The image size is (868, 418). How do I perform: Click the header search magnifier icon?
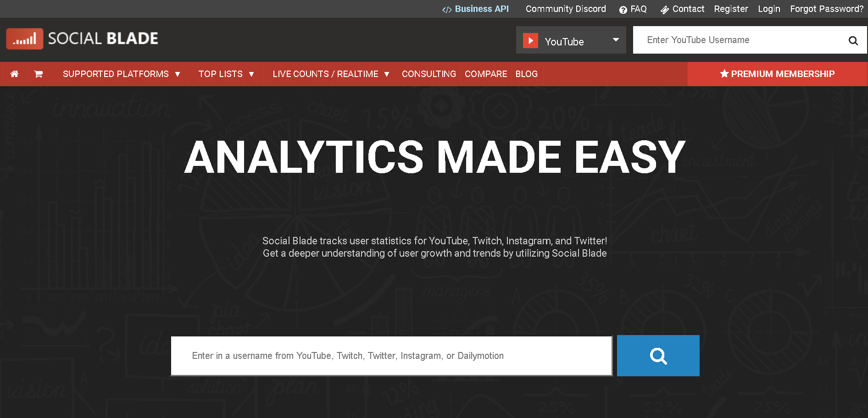(853, 40)
